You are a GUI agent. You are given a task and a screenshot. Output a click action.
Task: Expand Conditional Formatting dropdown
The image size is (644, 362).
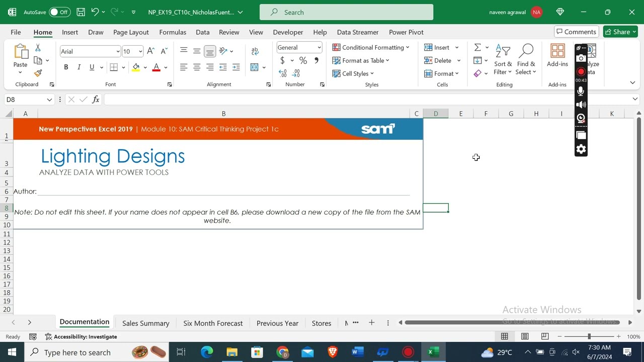(408, 47)
